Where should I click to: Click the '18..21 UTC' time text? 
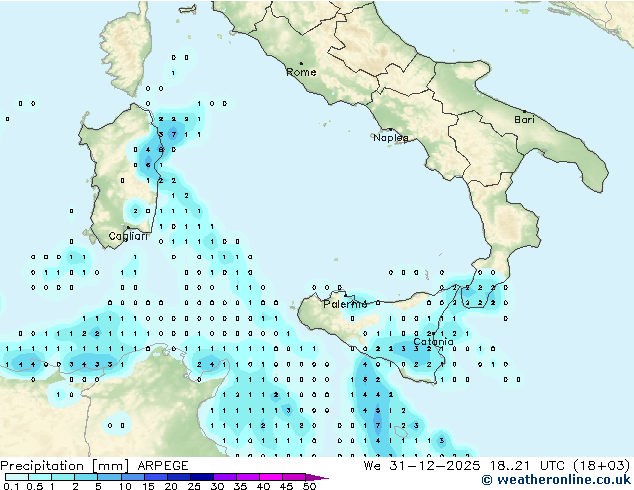point(530,466)
